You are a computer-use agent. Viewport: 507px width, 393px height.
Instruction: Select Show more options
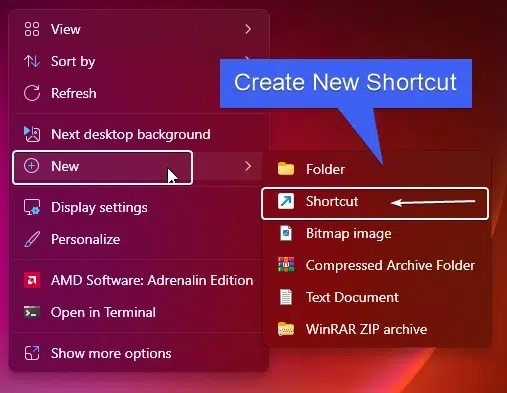pyautogui.click(x=139, y=353)
